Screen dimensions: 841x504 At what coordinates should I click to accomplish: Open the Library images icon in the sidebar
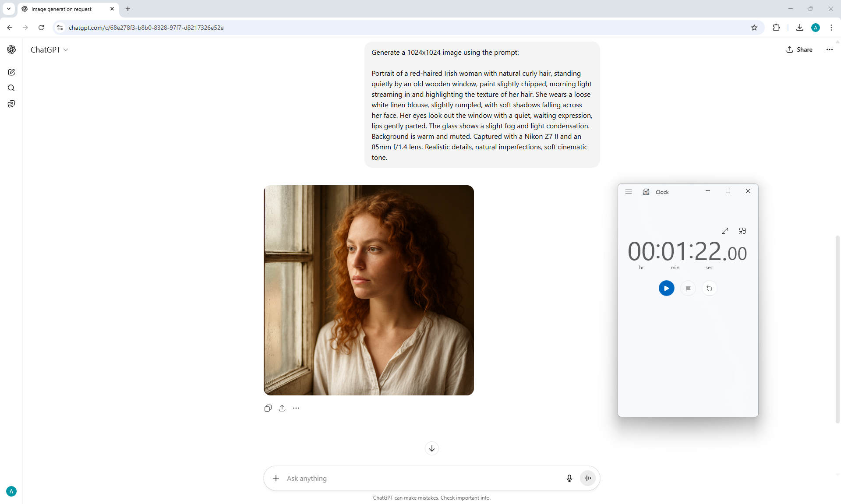[x=11, y=104]
